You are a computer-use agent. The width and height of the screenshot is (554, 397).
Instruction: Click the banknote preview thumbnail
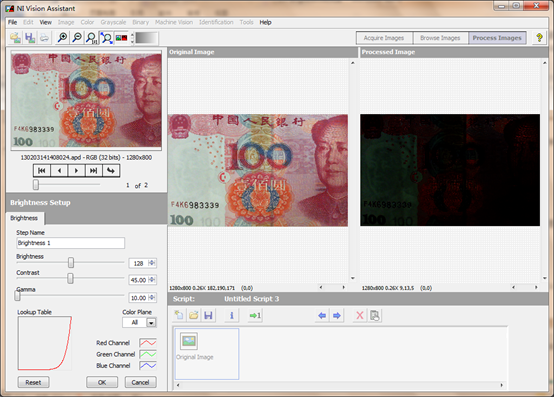86,100
